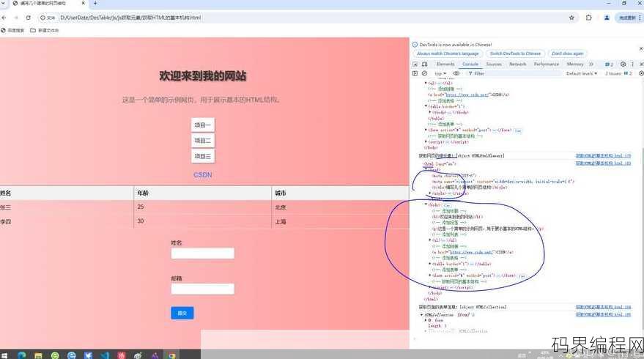Clear the console with the clear icon

[425, 73]
